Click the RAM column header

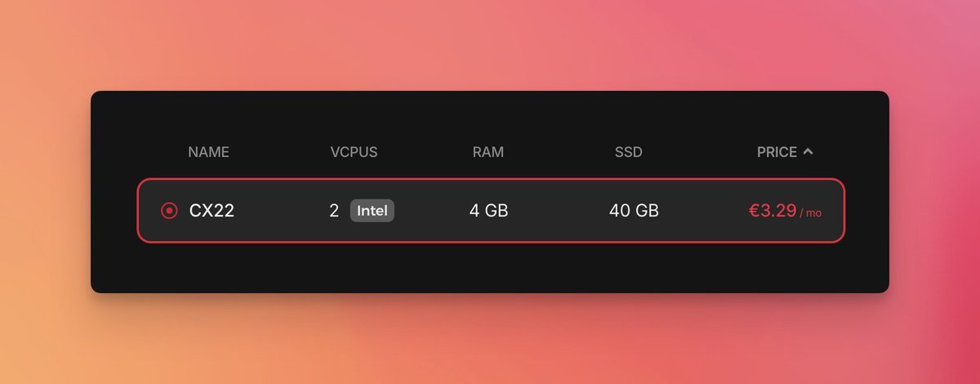pos(488,152)
